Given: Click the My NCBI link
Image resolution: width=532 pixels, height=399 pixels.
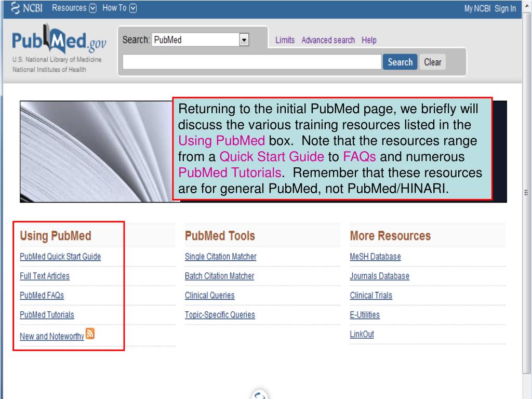Looking at the screenshot, I should click(477, 8).
